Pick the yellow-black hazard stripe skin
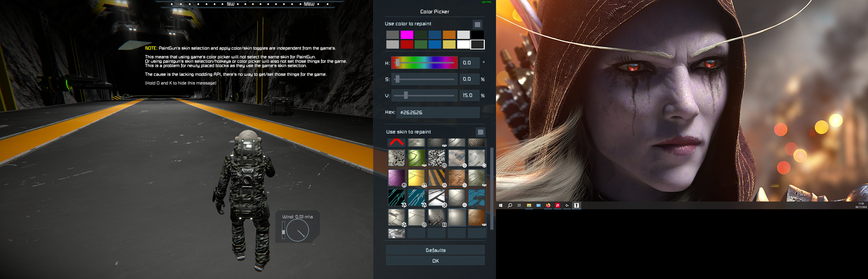This screenshot has width=868, height=279. [x=436, y=178]
